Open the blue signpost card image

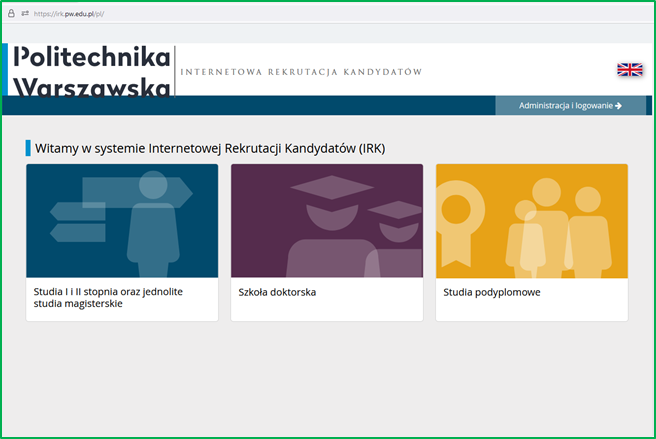tap(122, 221)
